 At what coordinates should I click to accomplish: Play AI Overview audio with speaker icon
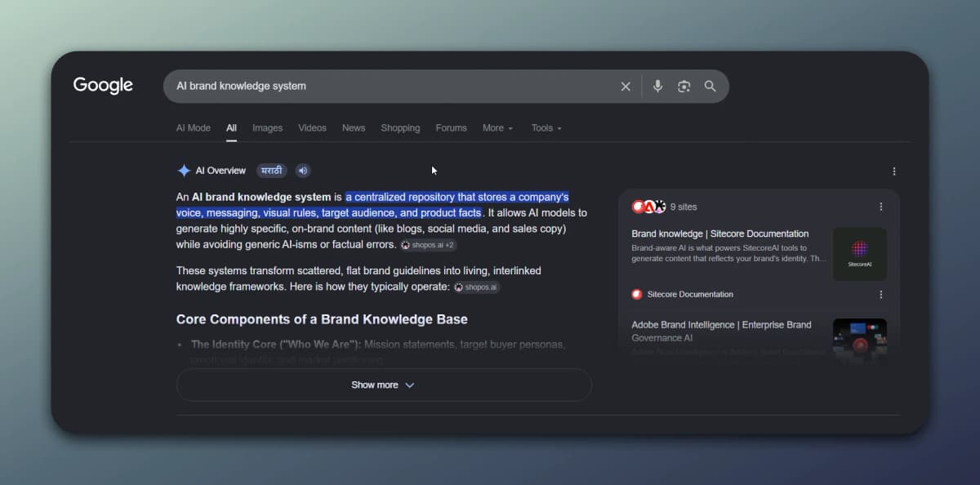(x=303, y=171)
